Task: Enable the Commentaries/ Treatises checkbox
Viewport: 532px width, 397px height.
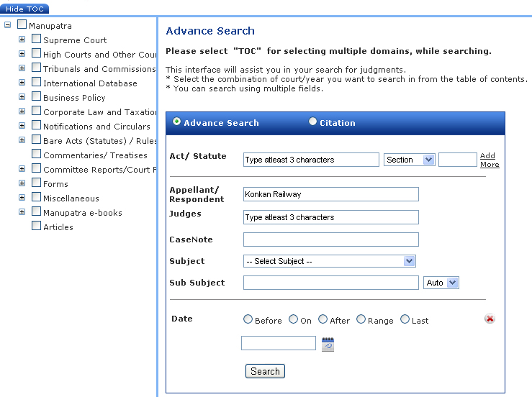Action: point(36,154)
